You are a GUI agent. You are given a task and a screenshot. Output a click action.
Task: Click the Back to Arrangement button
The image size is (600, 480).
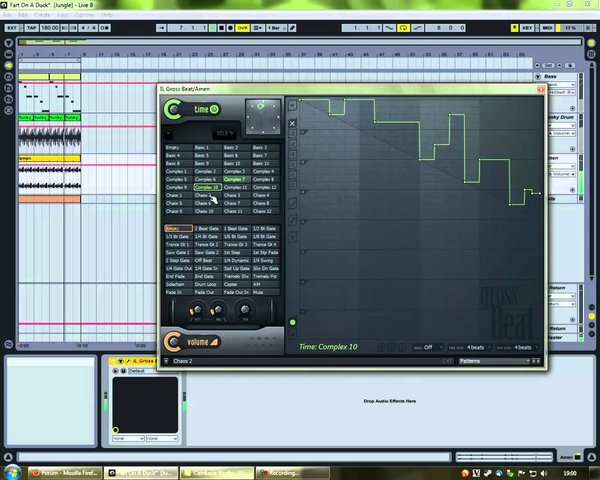point(514,28)
